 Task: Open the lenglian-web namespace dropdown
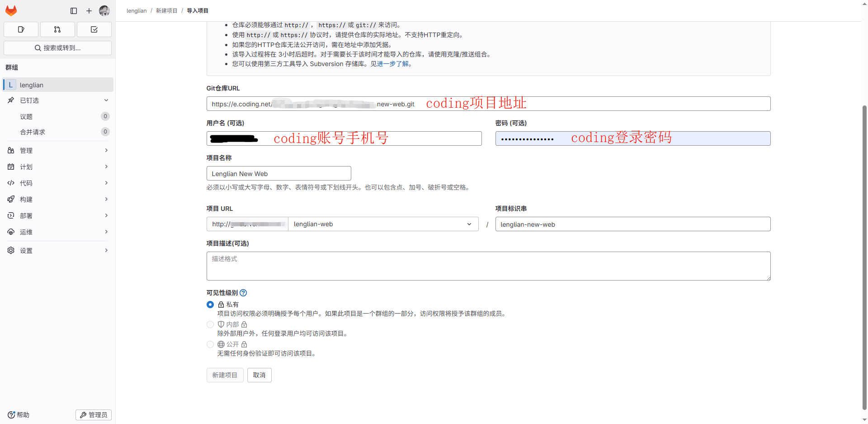tap(383, 224)
